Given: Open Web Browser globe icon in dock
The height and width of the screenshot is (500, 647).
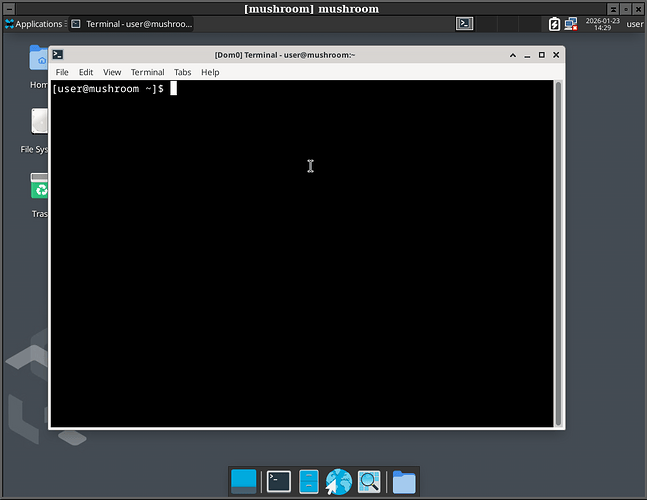Looking at the screenshot, I should pyautogui.click(x=339, y=482).
